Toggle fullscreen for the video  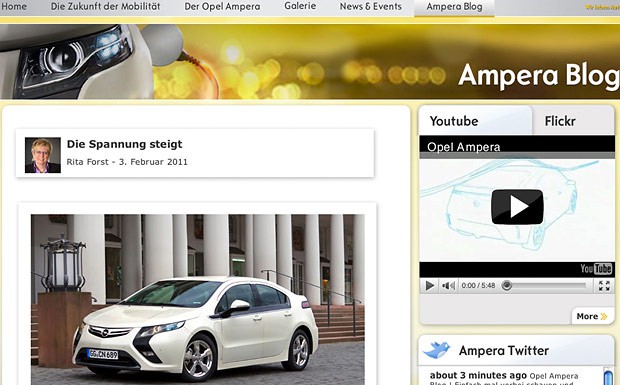click(604, 285)
